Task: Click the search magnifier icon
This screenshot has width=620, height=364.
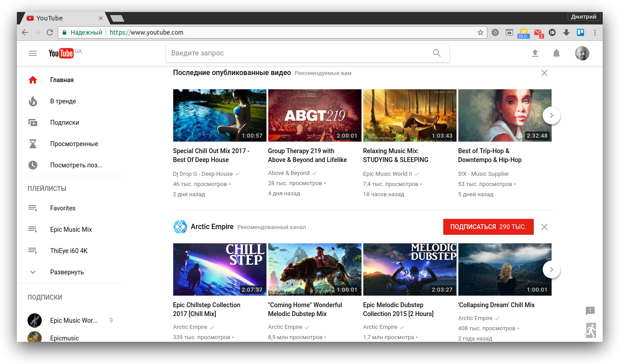Action: tap(437, 53)
